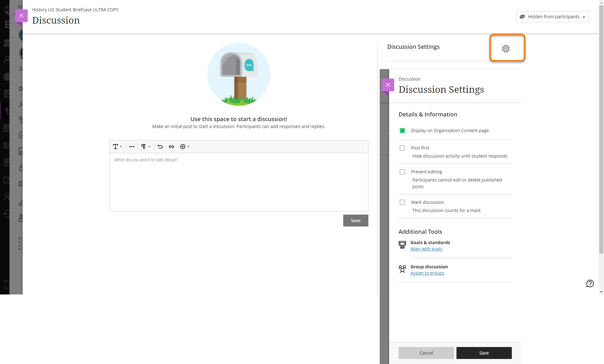Click the three-dots more options in editor toolbar
The width and height of the screenshot is (604, 364).
pos(132,147)
